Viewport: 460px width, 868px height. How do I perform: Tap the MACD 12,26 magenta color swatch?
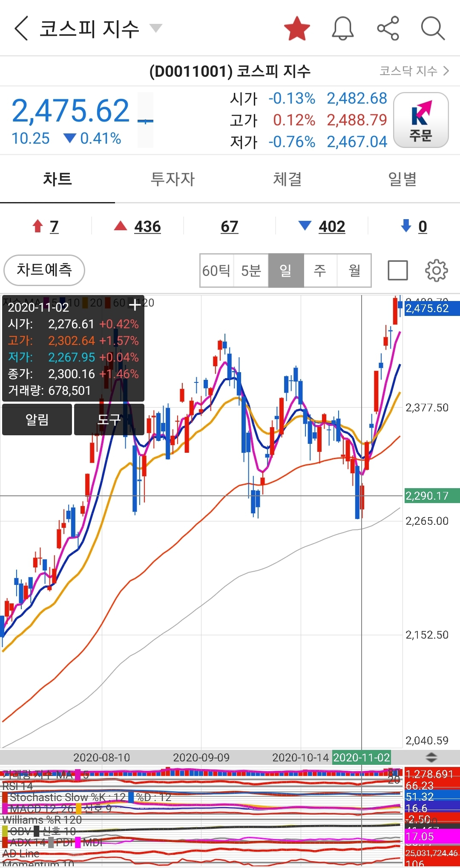6,808
